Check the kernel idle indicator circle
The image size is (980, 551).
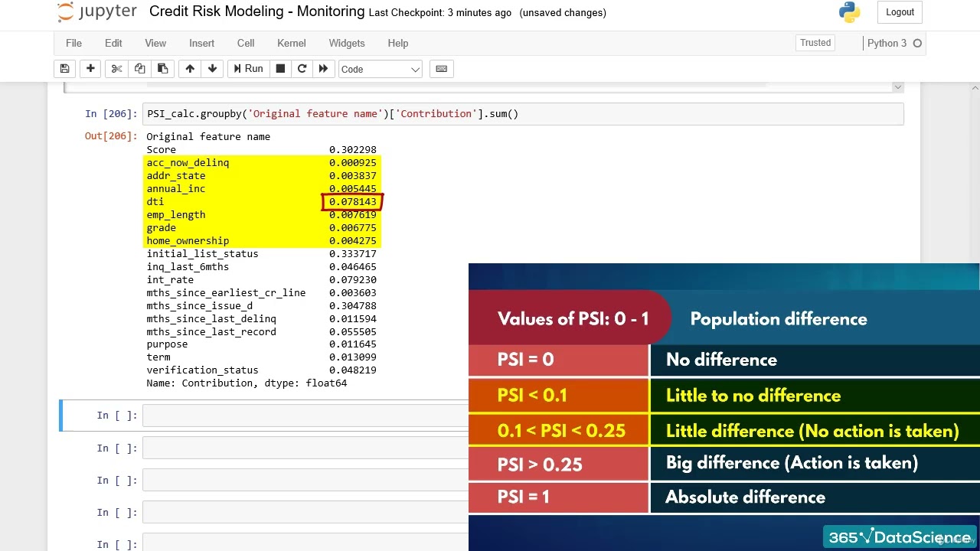(917, 43)
